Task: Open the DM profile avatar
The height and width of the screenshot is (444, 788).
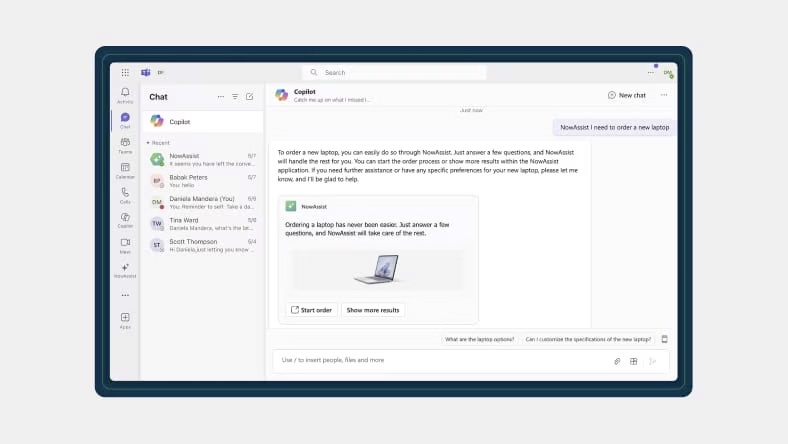Action: point(668,73)
